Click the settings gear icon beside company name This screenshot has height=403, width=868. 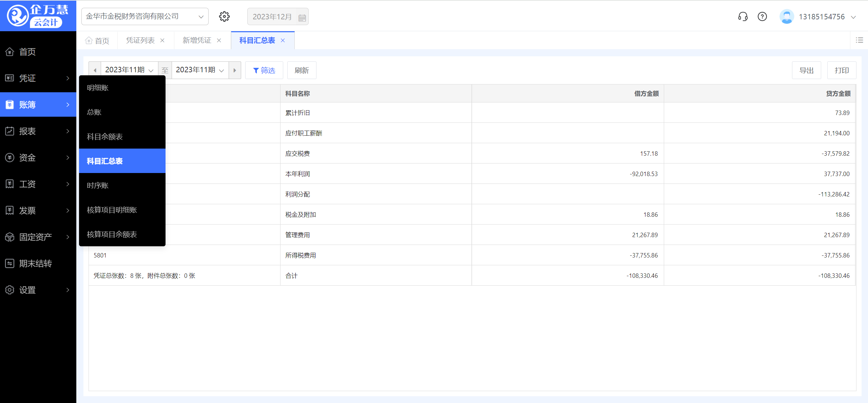[224, 17]
